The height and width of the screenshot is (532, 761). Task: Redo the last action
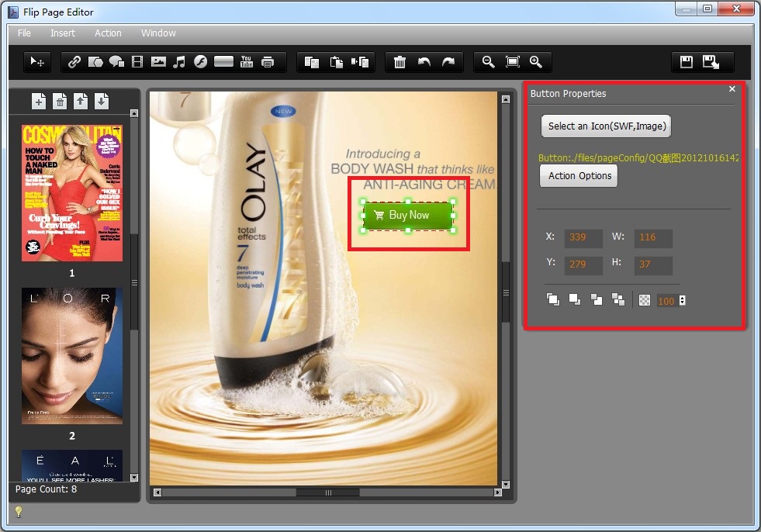(448, 62)
